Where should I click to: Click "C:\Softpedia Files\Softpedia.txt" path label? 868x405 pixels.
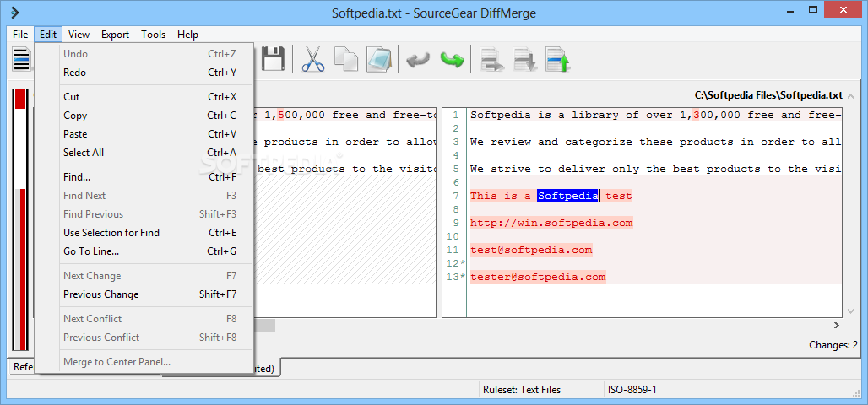[x=768, y=95]
